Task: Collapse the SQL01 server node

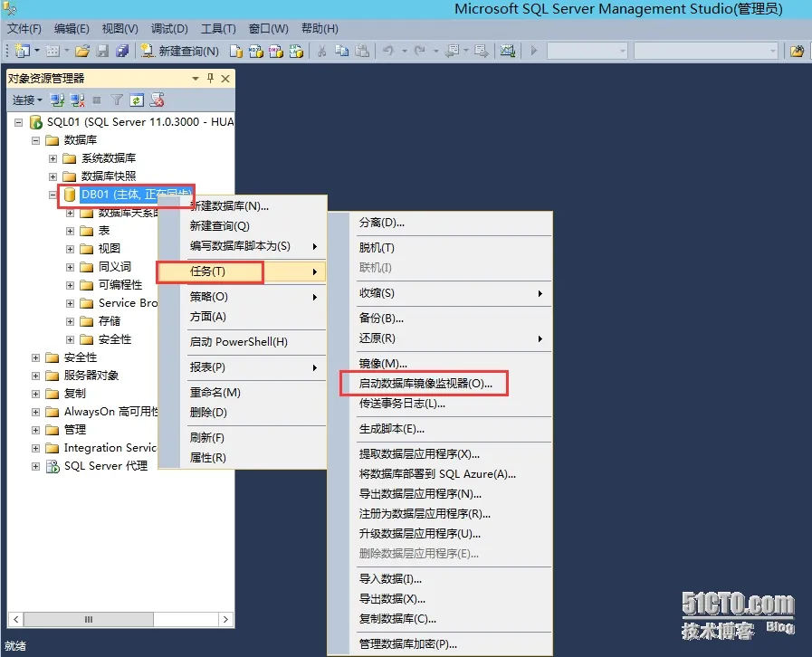Action: [19, 123]
